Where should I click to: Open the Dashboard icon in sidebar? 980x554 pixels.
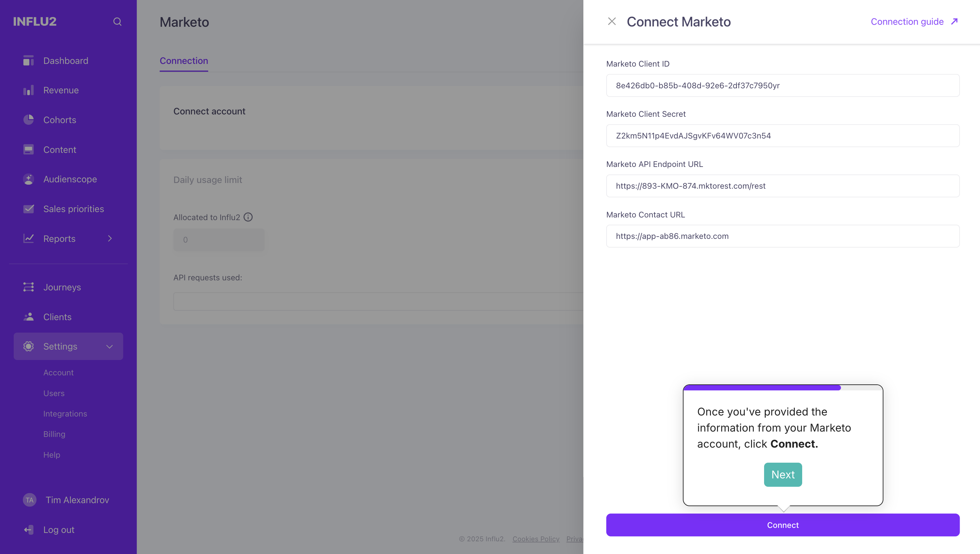pos(28,61)
